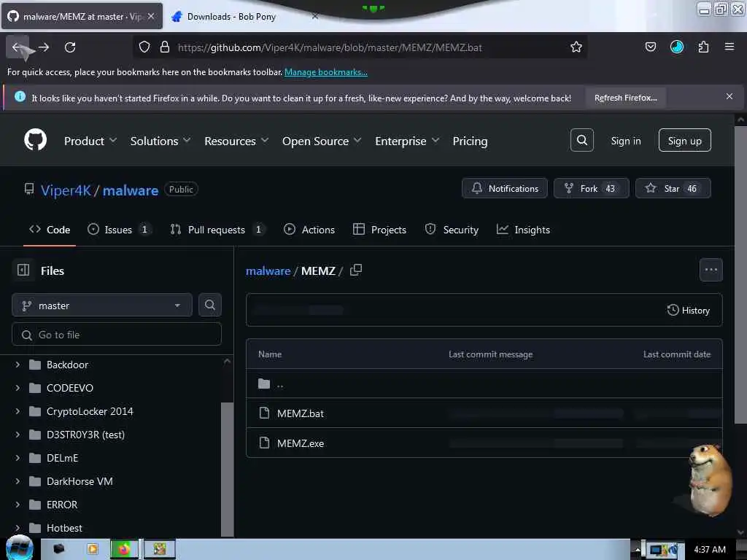Expand the D3STR0Y3R (test) folder chevron

tap(18, 435)
